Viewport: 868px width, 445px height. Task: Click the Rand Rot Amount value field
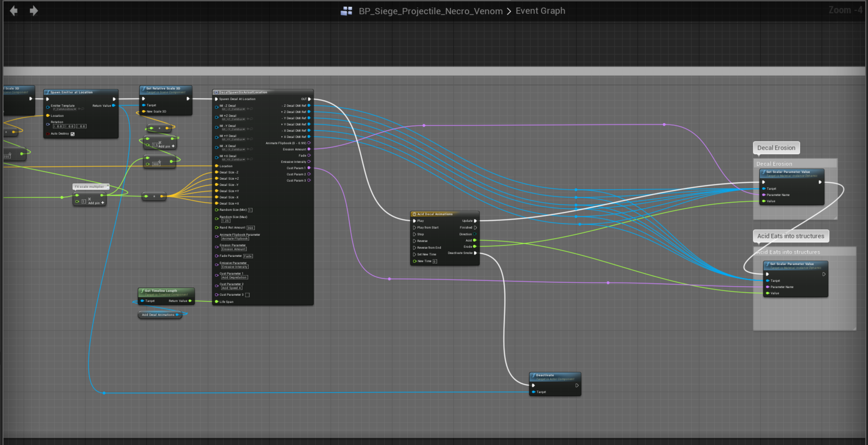250,228
